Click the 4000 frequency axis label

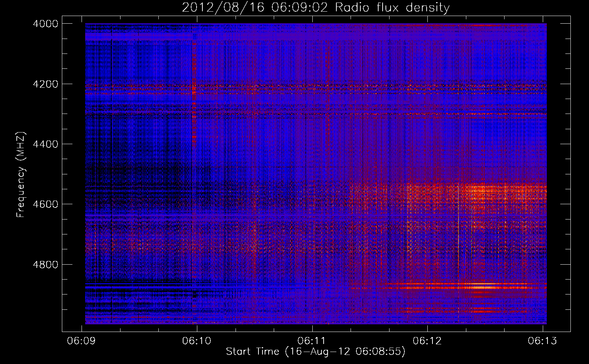[x=46, y=24]
